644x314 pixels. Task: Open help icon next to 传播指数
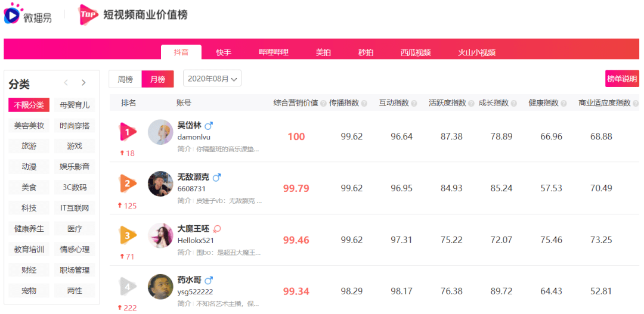point(364,104)
